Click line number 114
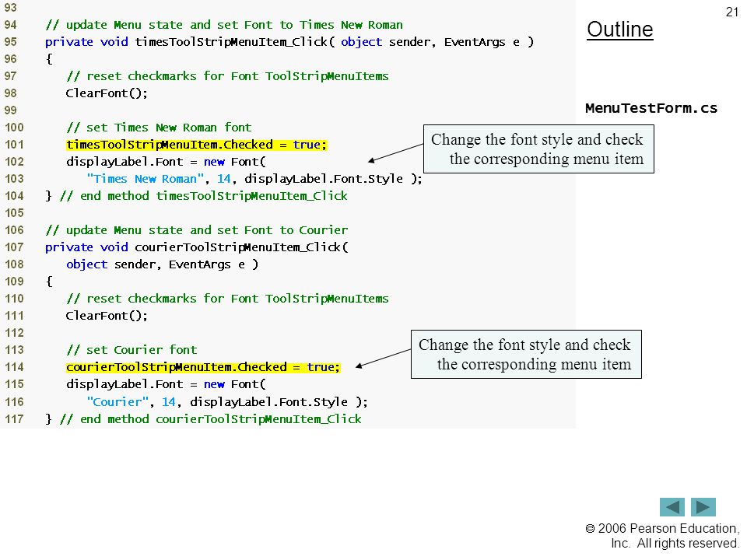 [x=14, y=367]
